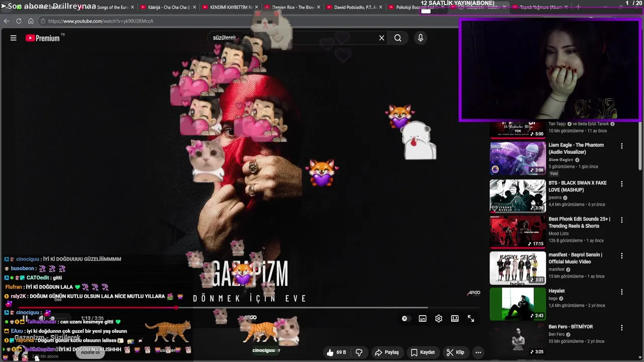Screen dimensions: 644x362
Task: Open manifest Başrol Sensin video thumbnail
Action: 518,268
